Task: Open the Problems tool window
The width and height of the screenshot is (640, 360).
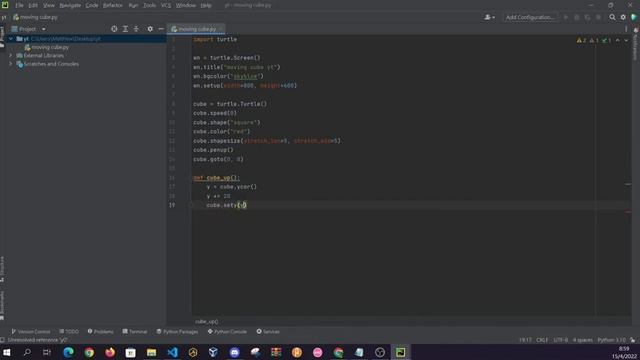Action: click(x=100, y=331)
